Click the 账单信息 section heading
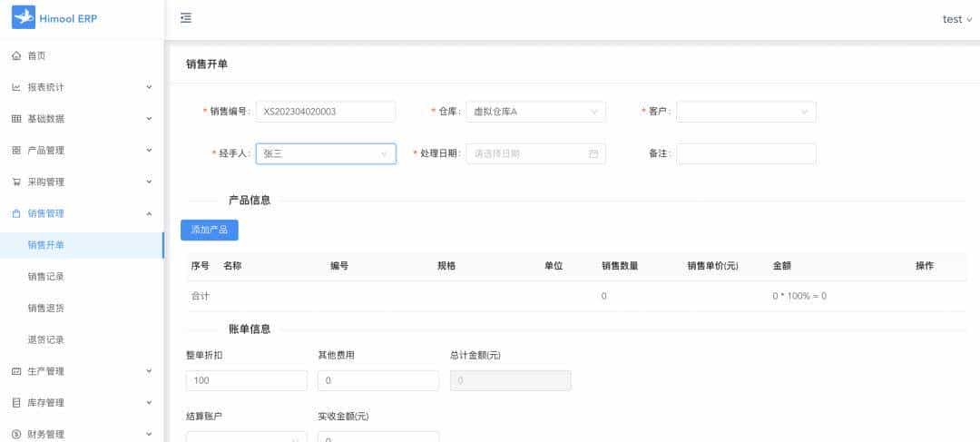Viewport: 980px width, 442px height. point(250,329)
